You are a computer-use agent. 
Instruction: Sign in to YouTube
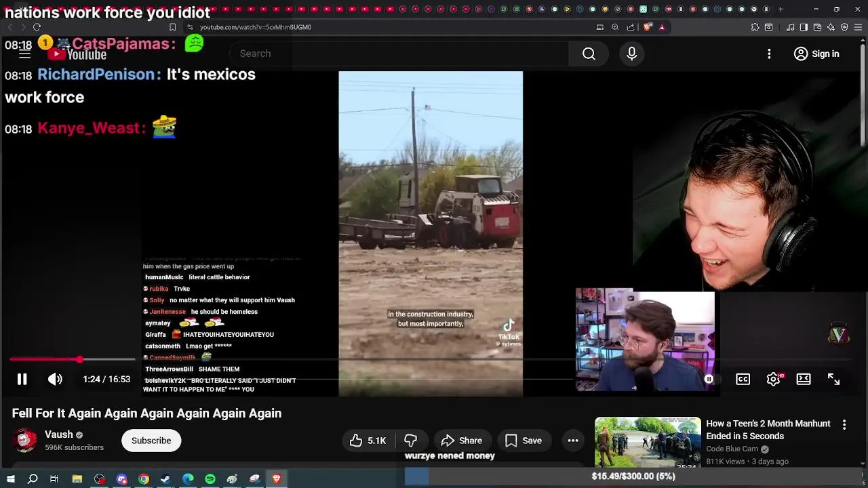coord(816,54)
